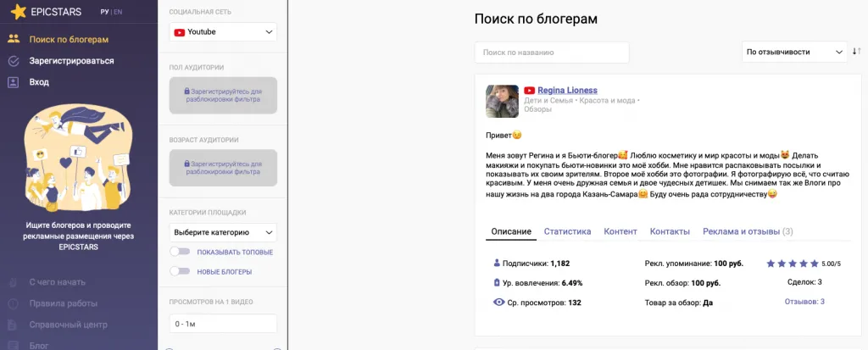
Task: Click the КАТЕГОРИИ ПЛОЩАДКИ label
Action: click(208, 212)
